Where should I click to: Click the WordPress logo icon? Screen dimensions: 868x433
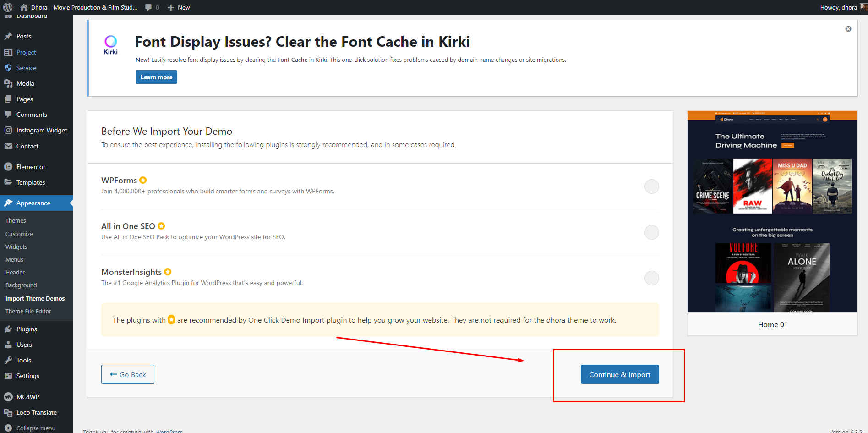8,7
